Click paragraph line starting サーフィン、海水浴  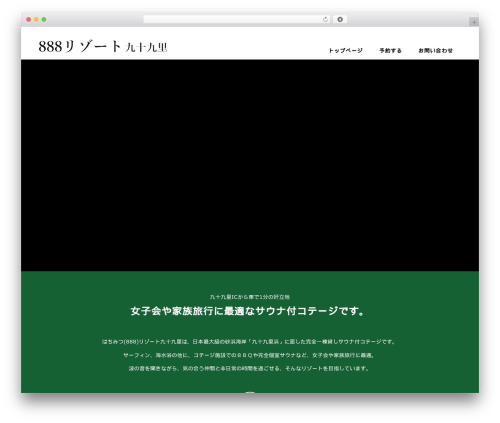[x=249, y=355]
